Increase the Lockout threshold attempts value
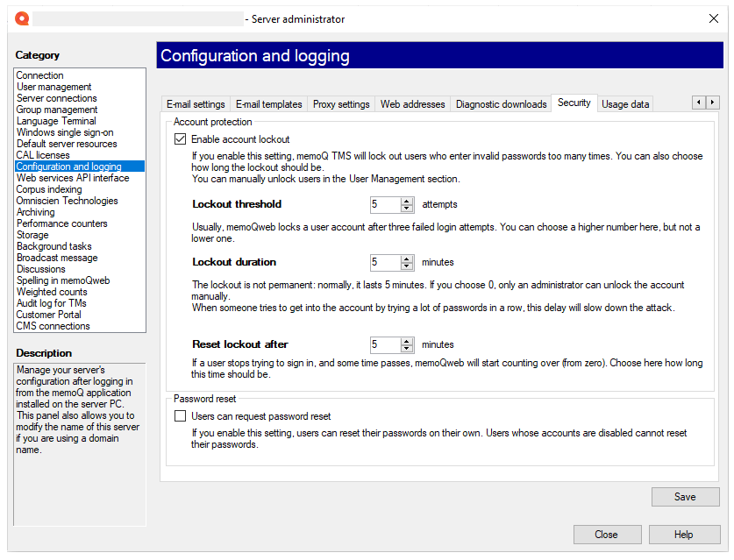Viewport: 734px width, 560px height. tap(406, 201)
